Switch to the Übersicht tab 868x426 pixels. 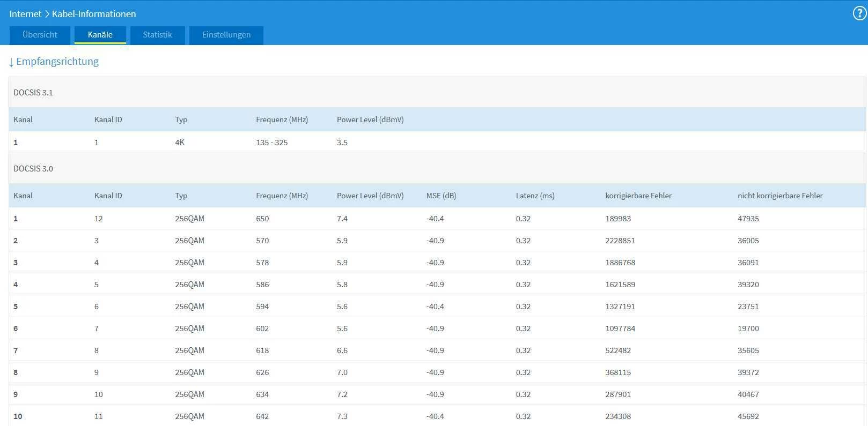coord(40,35)
